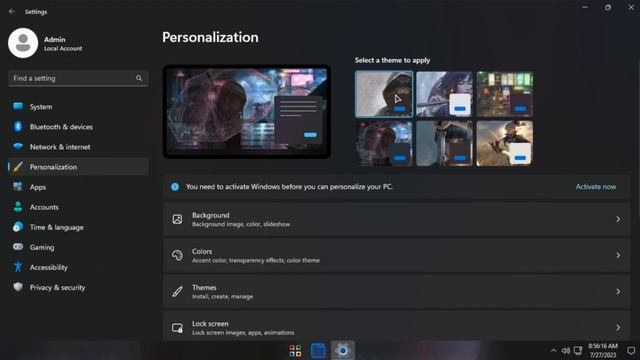This screenshot has height=360, width=640.
Task: Click the Themes brush icon
Action: [177, 291]
